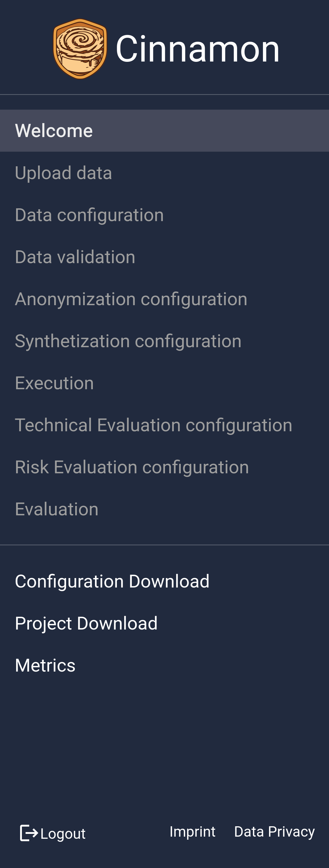Click the Logout label

(63, 834)
